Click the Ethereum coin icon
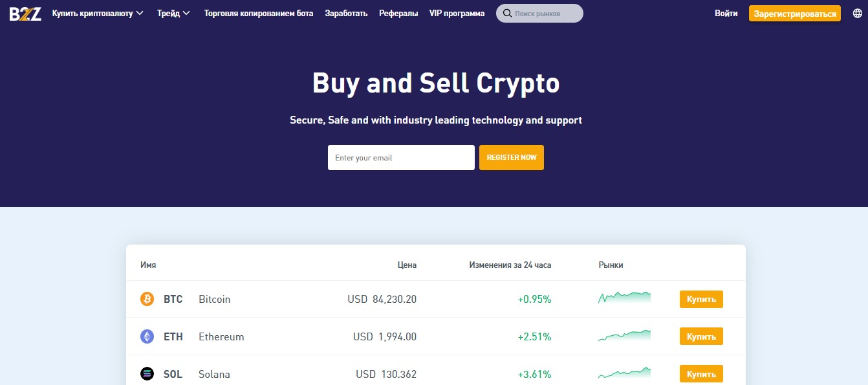 pyautogui.click(x=147, y=336)
